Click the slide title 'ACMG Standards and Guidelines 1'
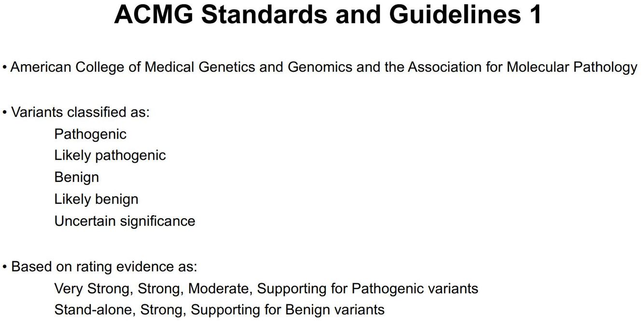This screenshot has width=644, height=322. tap(328, 14)
